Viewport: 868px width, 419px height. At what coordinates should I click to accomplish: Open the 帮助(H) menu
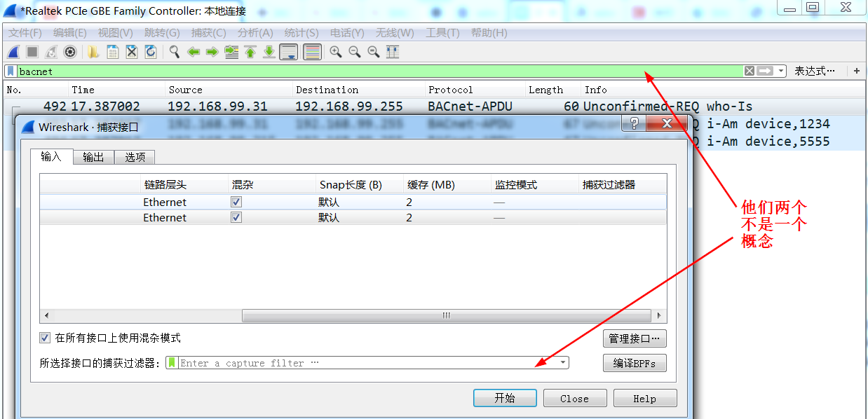tap(489, 33)
